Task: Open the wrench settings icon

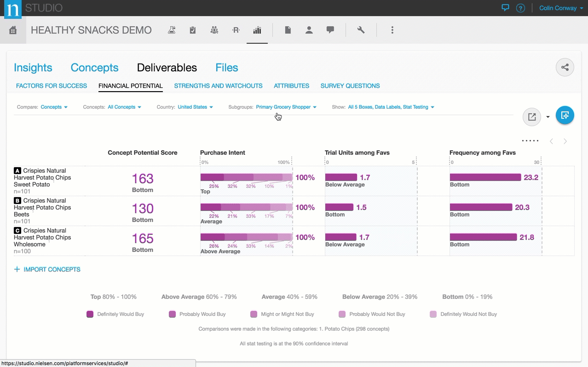Action: pos(361,30)
